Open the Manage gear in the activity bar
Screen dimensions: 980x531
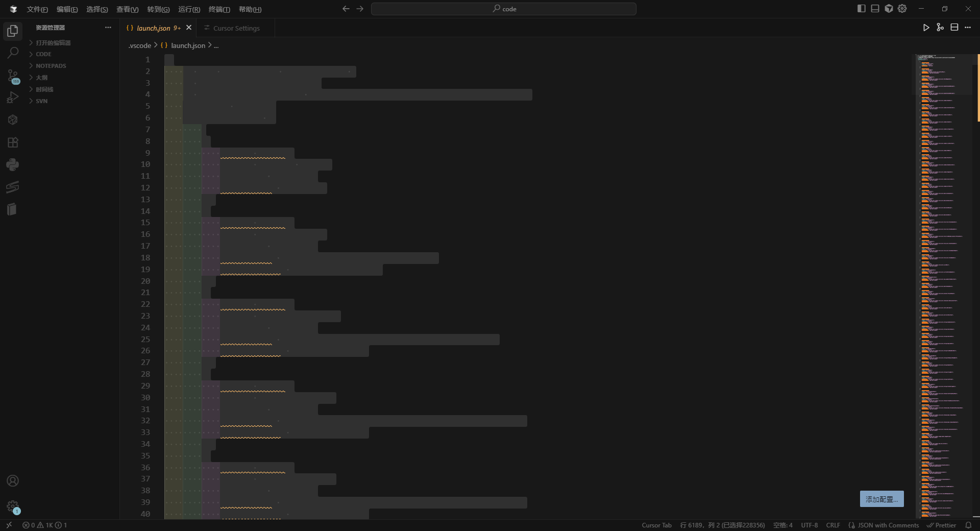coord(13,506)
